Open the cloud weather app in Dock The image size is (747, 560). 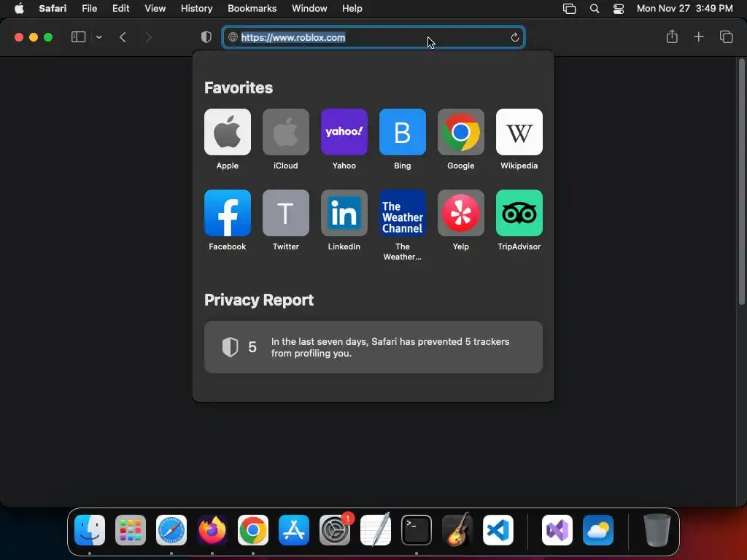(598, 530)
